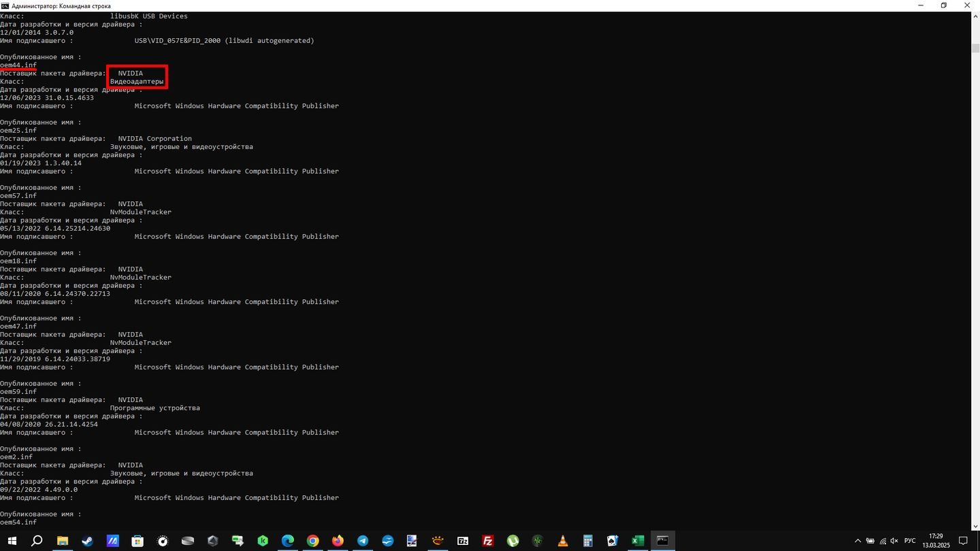Click version 11/29/2019 6.14.24033.38719
The width and height of the screenshot is (980, 551).
click(x=55, y=359)
